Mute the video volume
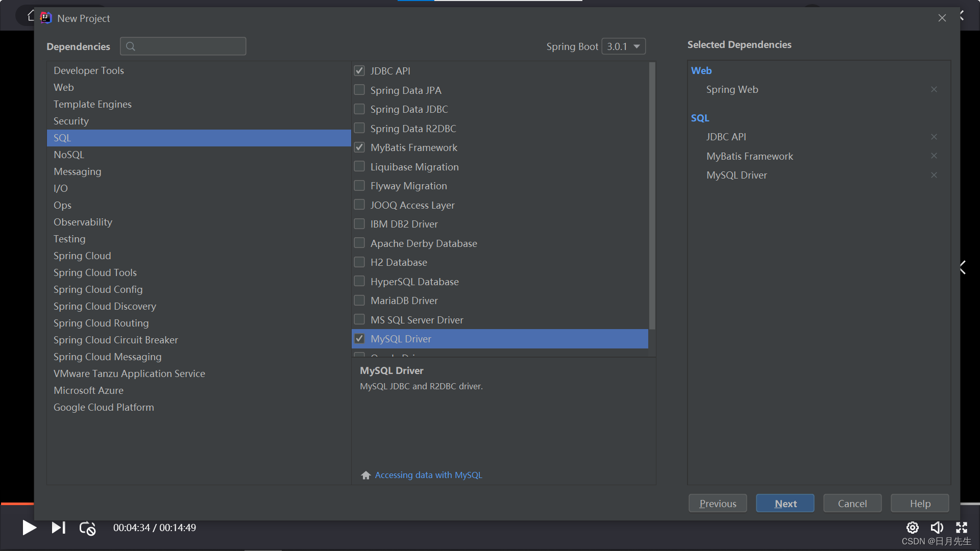This screenshot has height=551, width=980. (937, 528)
